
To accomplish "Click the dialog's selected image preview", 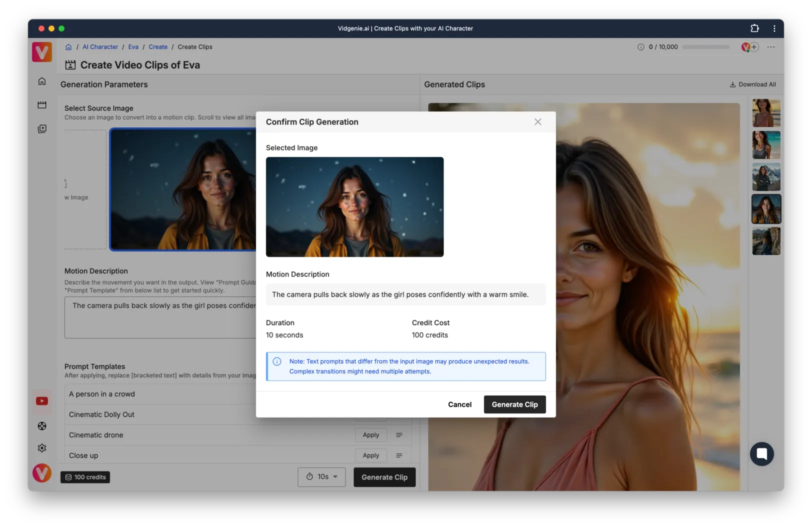I will 354,207.
